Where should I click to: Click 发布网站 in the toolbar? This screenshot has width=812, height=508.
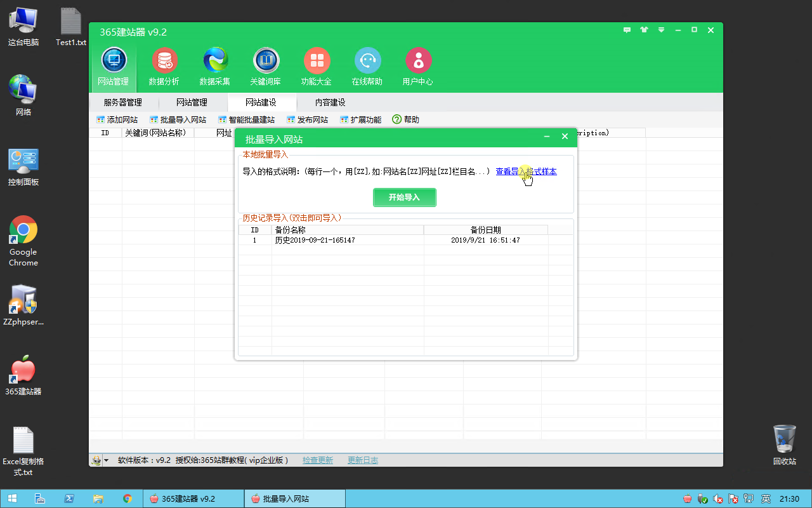pos(307,119)
